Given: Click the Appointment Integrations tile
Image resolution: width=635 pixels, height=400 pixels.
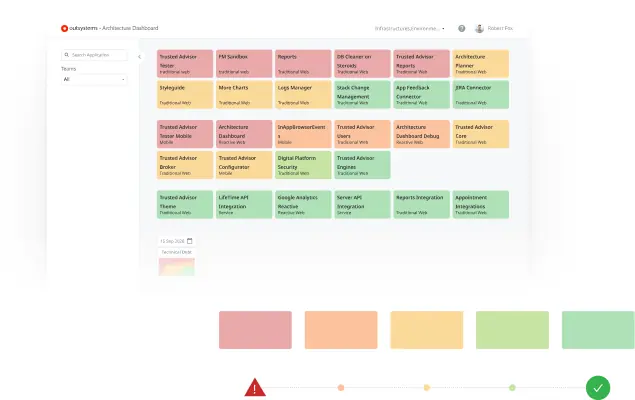Looking at the screenshot, I should pyautogui.click(x=481, y=204).
